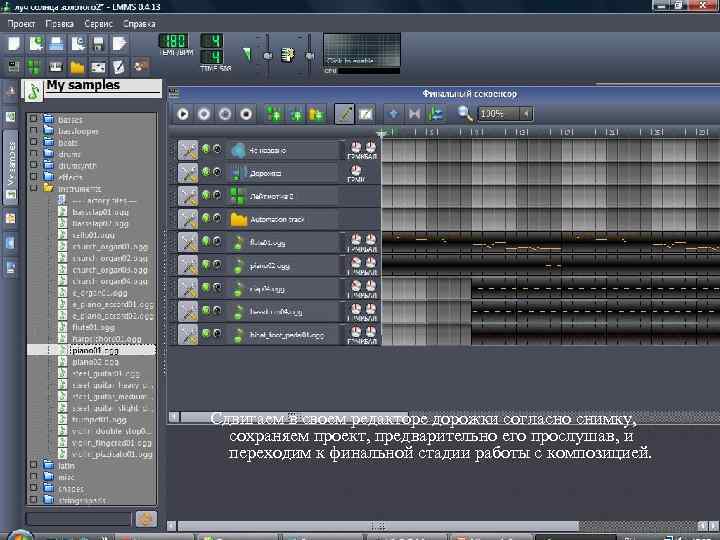720x540 pixels.
Task: Add sample track in song editor
Action: (296, 114)
